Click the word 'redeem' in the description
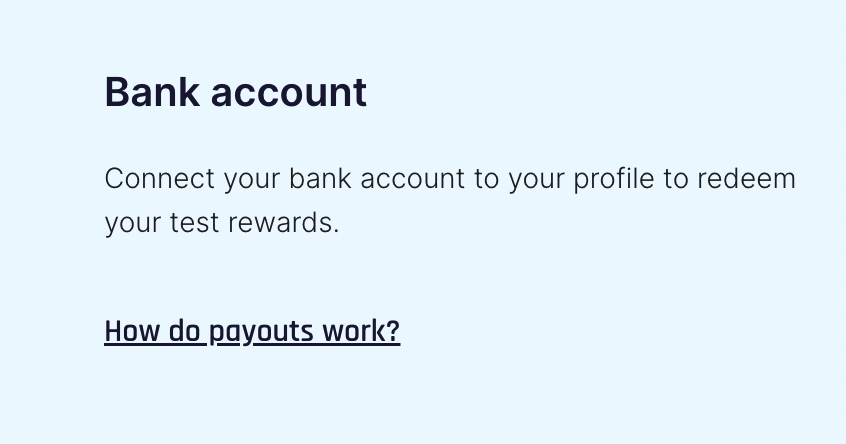This screenshot has width=846, height=444. pos(746,179)
